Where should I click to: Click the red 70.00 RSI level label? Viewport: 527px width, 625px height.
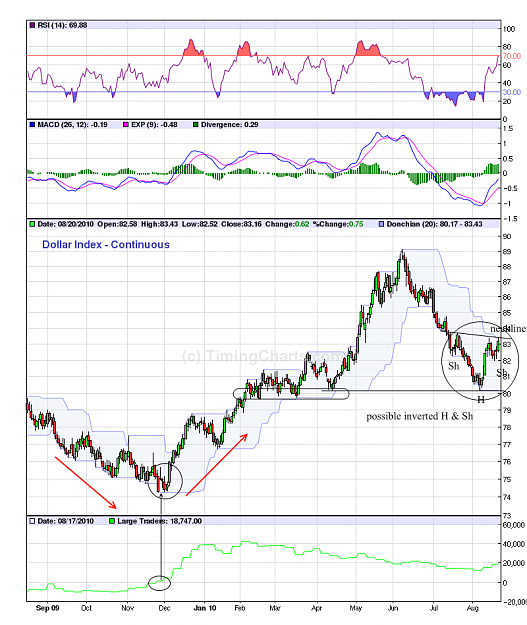pos(511,56)
